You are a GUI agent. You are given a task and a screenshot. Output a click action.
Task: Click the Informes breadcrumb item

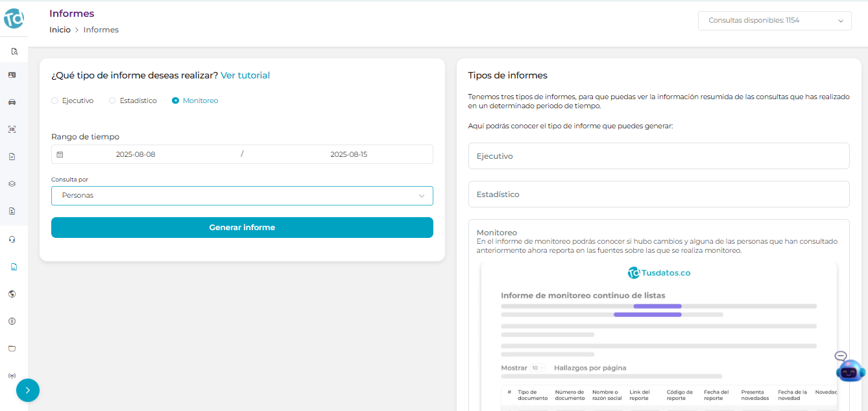click(101, 30)
